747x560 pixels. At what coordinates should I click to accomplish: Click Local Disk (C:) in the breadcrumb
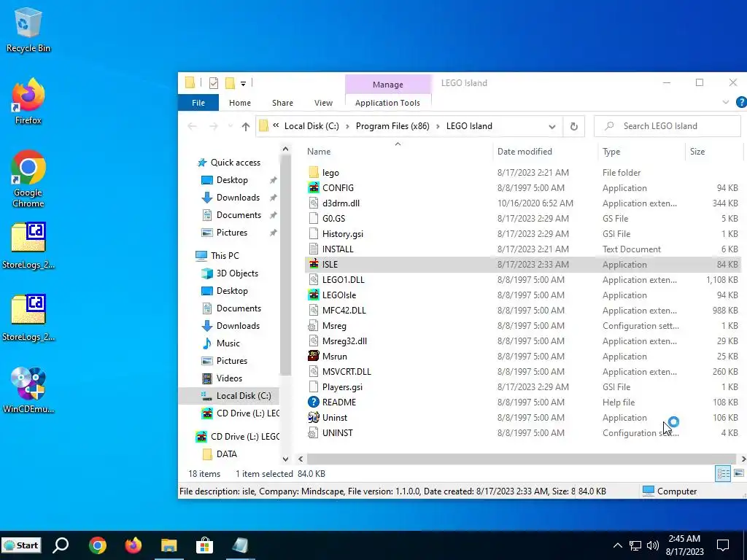coord(311,125)
